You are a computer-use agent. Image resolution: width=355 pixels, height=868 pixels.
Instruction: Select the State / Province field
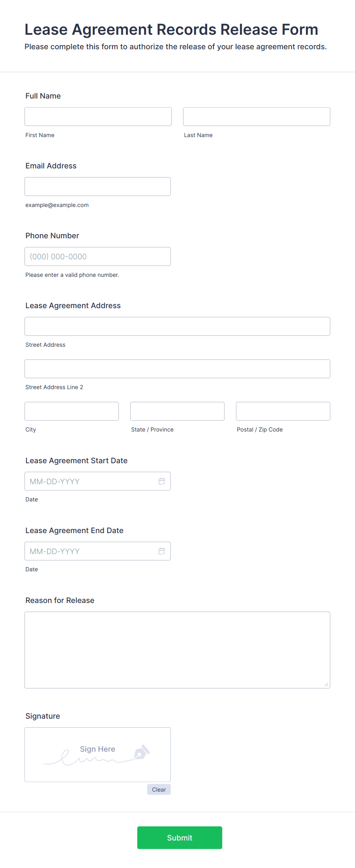177,411
